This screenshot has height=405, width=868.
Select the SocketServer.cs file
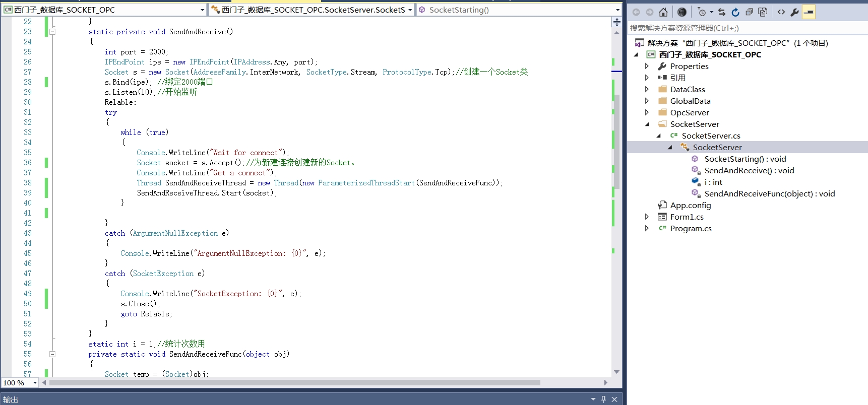point(711,136)
